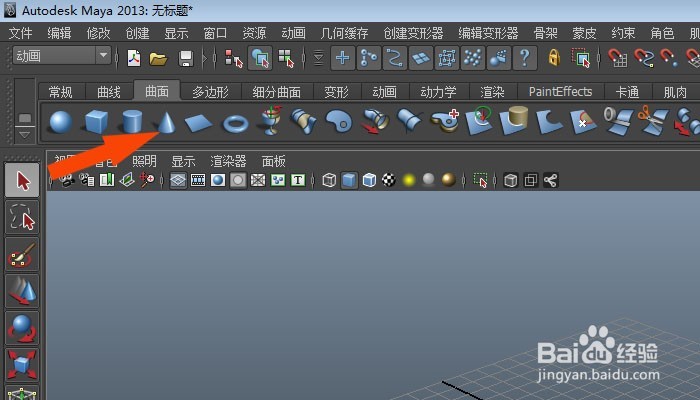Viewport: 700px width, 400px height.
Task: Switch the viewport to wireframe shading
Action: point(329,180)
